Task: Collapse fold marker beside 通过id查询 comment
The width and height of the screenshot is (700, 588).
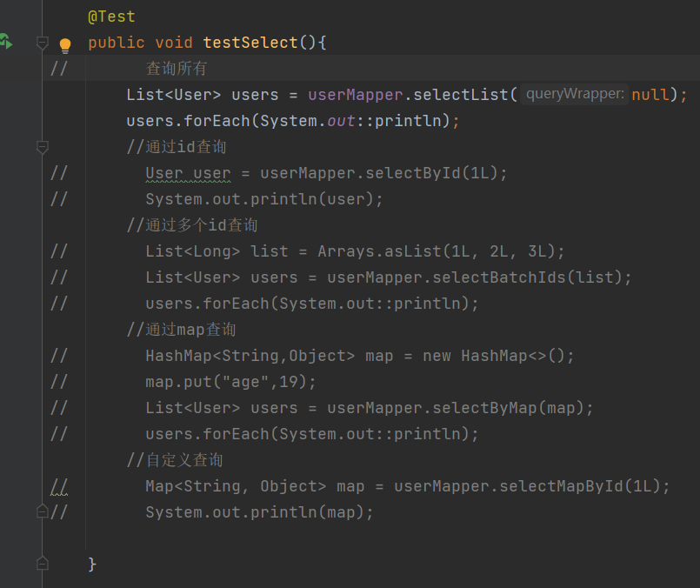Action: (x=42, y=148)
